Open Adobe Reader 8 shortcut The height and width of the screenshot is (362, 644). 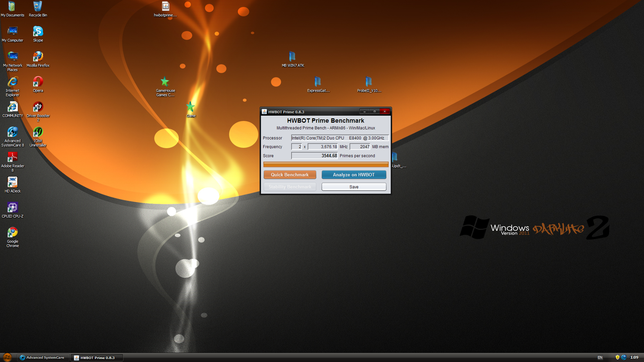coord(12,162)
